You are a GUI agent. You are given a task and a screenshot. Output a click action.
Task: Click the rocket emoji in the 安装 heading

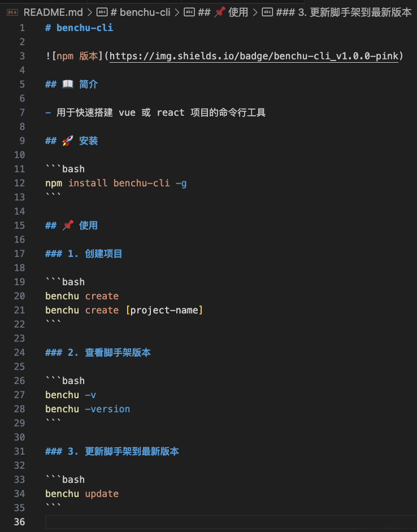[67, 140]
